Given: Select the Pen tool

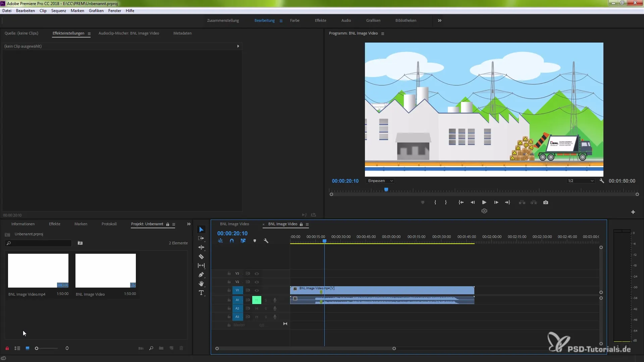Looking at the screenshot, I should point(201,275).
